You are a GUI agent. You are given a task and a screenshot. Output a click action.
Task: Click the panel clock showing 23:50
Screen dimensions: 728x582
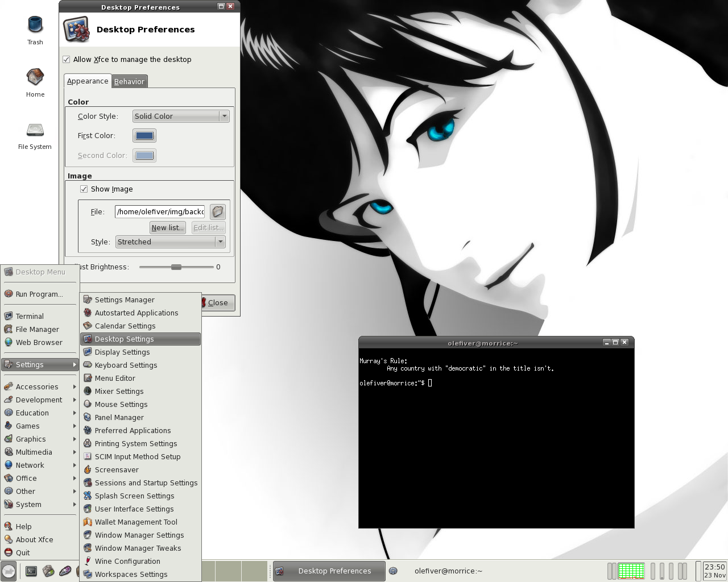click(x=714, y=571)
